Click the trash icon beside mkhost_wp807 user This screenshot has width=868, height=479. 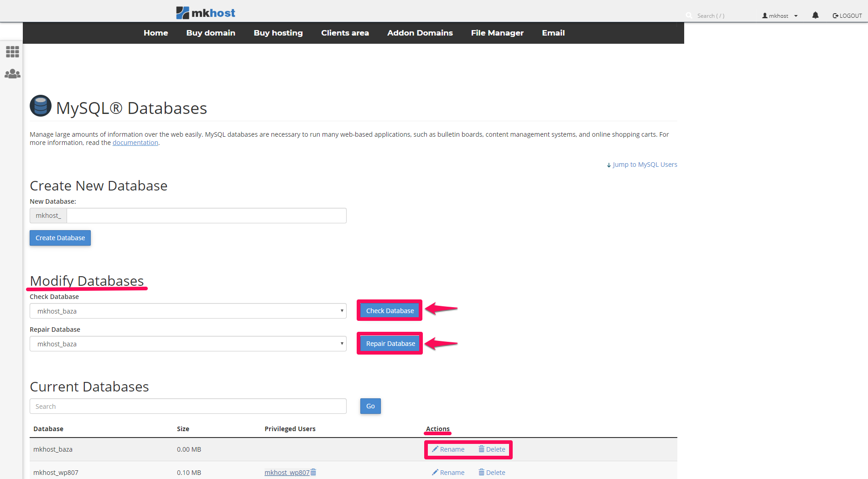[313, 472]
